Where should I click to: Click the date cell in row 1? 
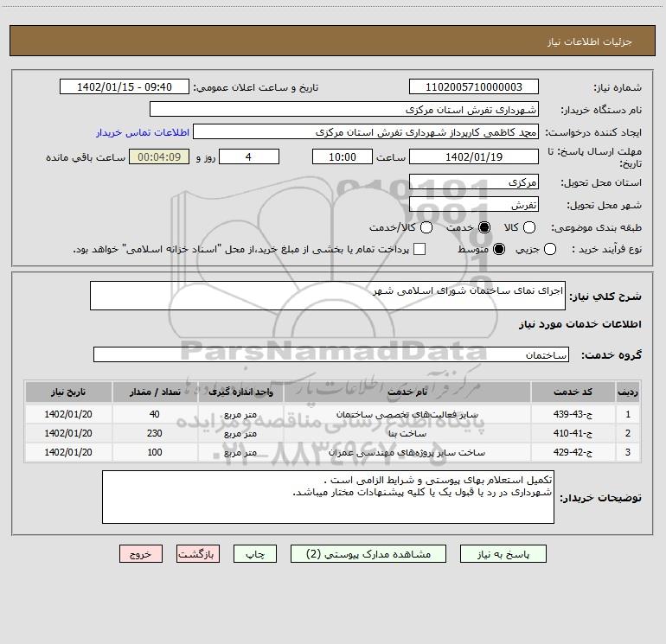68,414
